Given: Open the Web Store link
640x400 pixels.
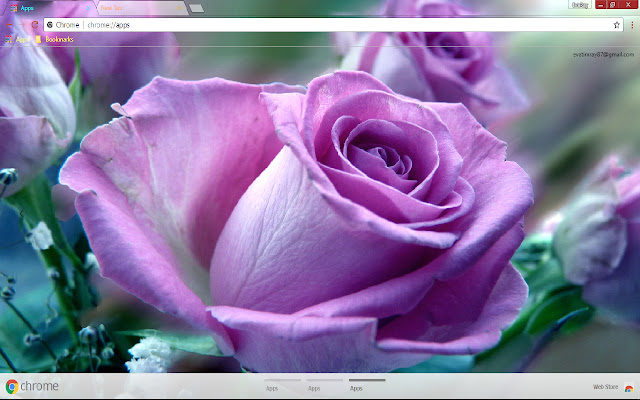Looking at the screenshot, I should click(605, 387).
